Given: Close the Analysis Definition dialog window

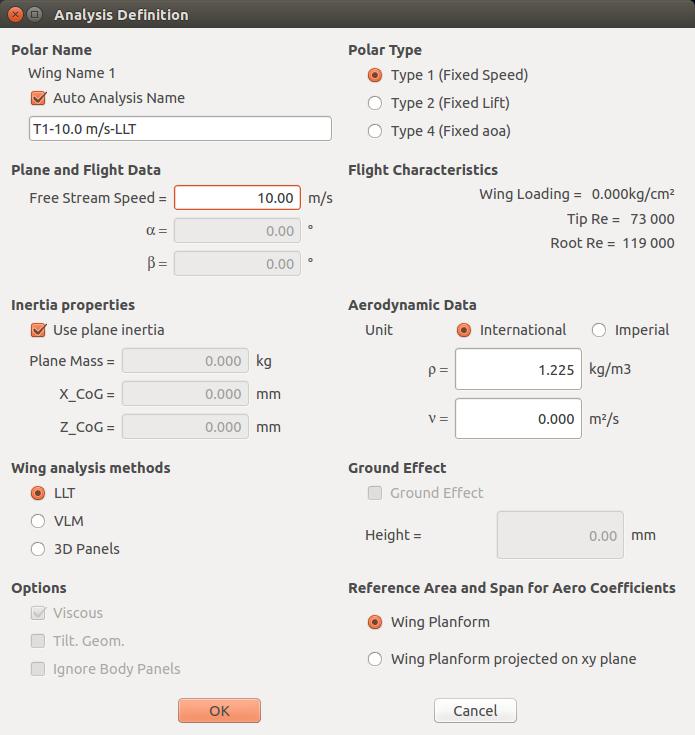Looking at the screenshot, I should pyautogui.click(x=15, y=15).
